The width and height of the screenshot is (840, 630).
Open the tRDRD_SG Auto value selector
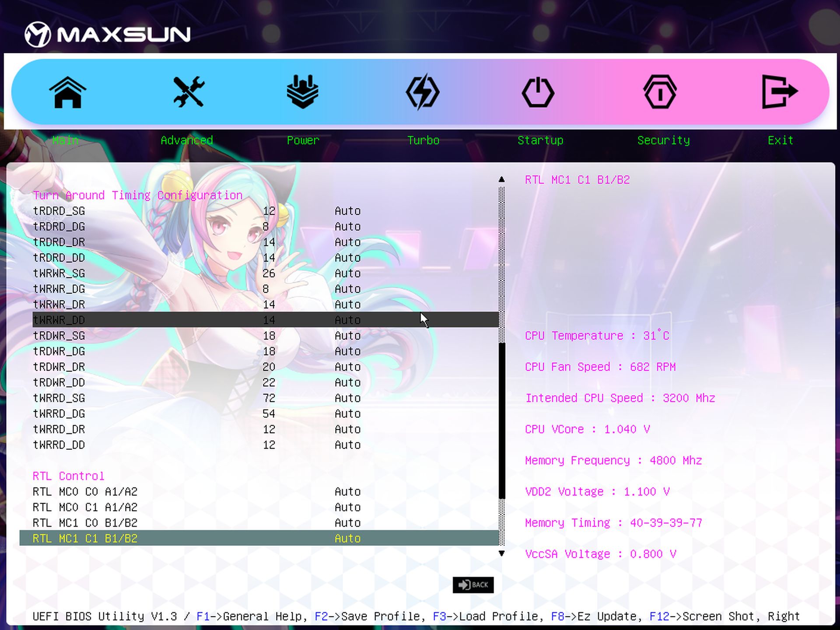[x=347, y=211]
